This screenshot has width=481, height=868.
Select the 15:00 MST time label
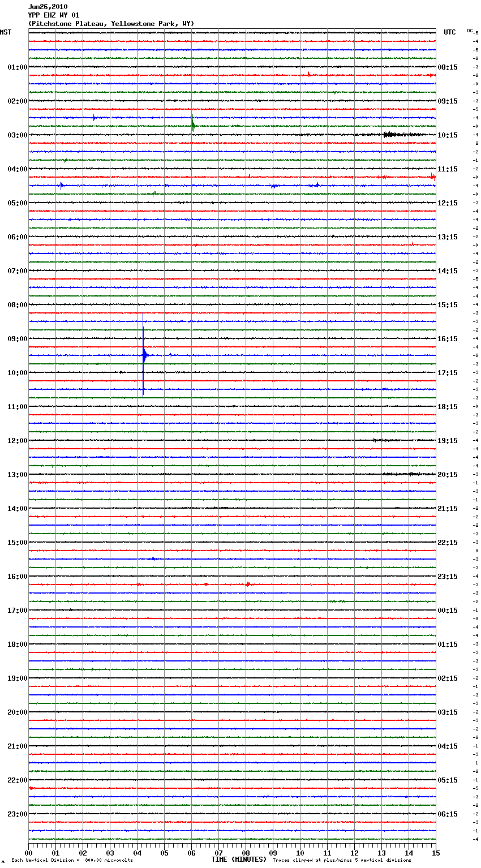coord(17,543)
